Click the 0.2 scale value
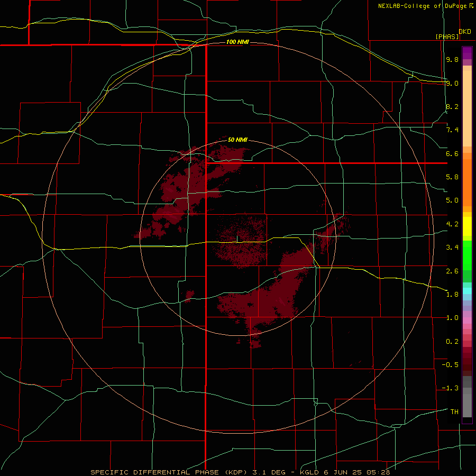Viewport: 476px width, 476px height. click(452, 342)
